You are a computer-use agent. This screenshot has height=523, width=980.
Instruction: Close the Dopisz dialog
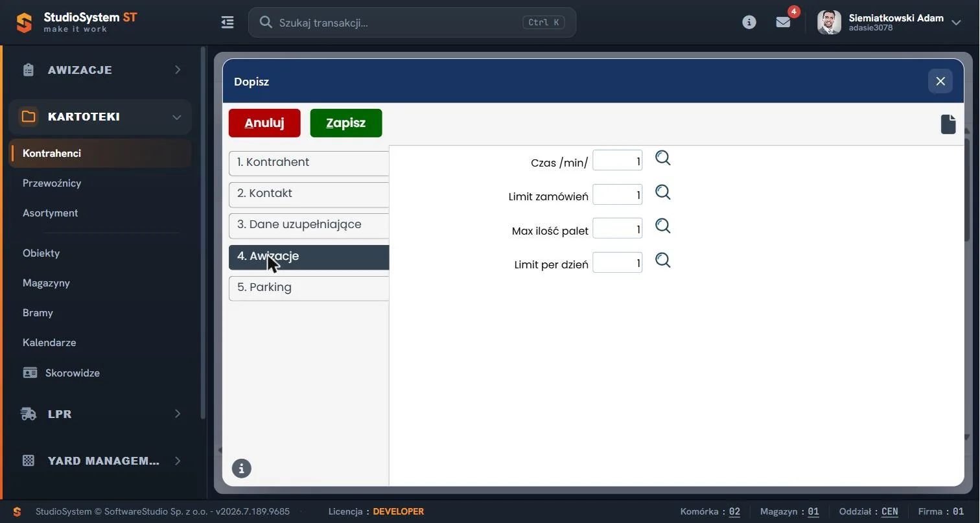[940, 81]
